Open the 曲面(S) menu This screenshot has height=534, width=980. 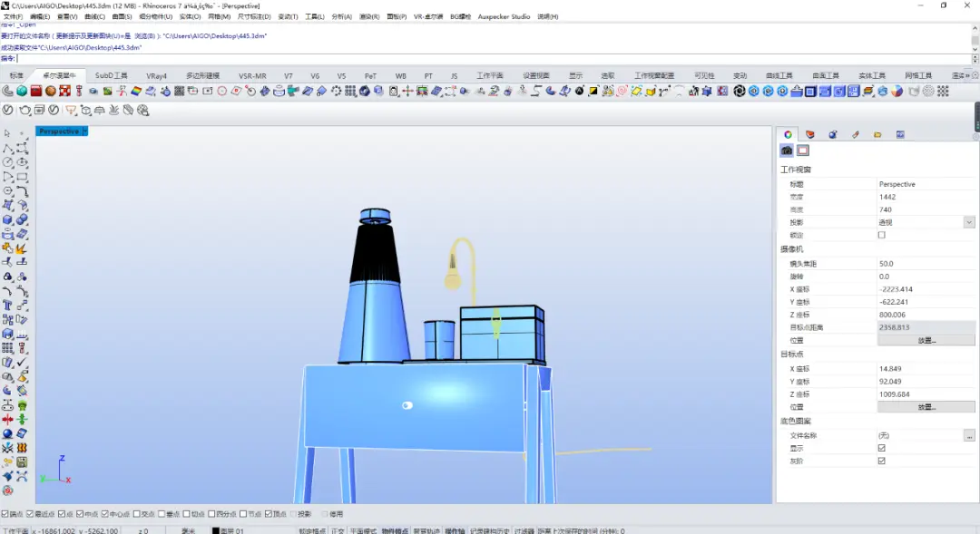[122, 17]
